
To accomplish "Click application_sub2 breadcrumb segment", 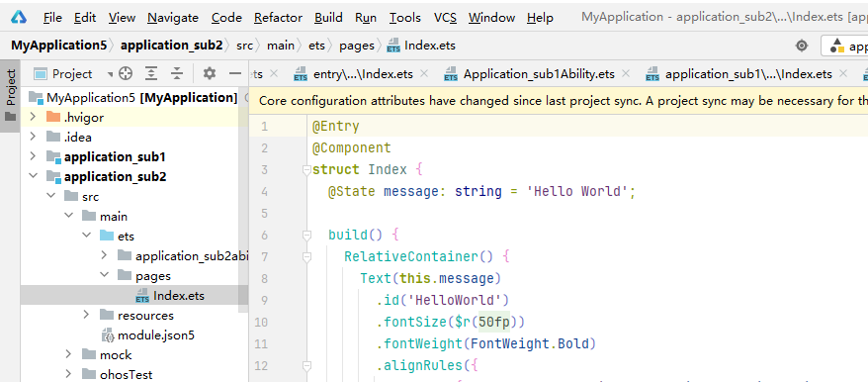I will coord(172,46).
